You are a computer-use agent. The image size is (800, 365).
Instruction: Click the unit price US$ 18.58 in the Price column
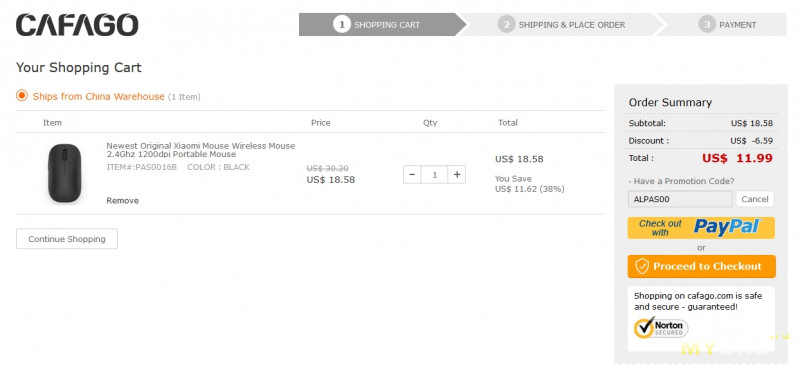point(331,180)
